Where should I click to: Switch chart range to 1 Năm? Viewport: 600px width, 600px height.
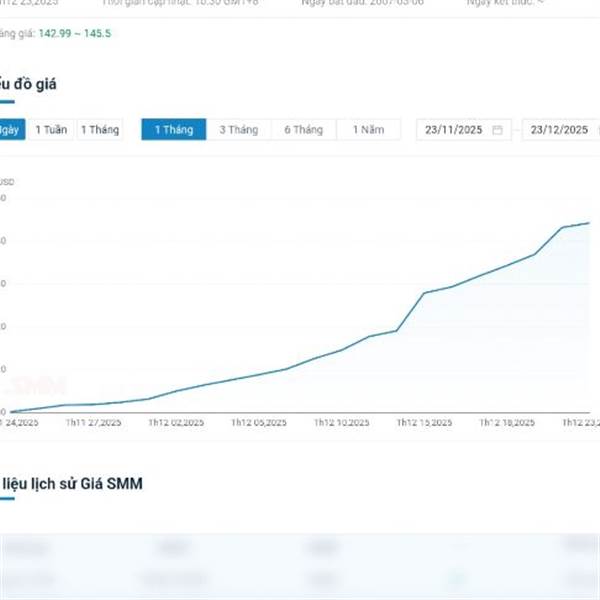coord(368,130)
